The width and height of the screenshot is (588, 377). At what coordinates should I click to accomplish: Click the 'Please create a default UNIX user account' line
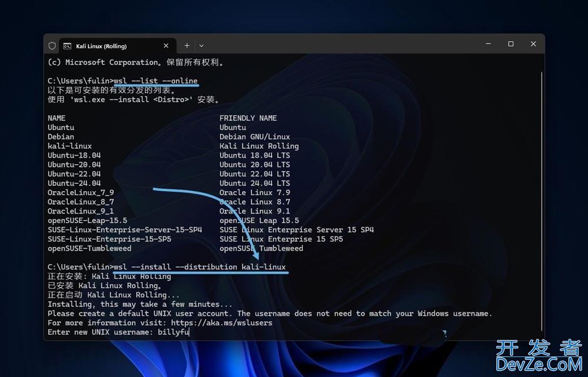point(270,313)
